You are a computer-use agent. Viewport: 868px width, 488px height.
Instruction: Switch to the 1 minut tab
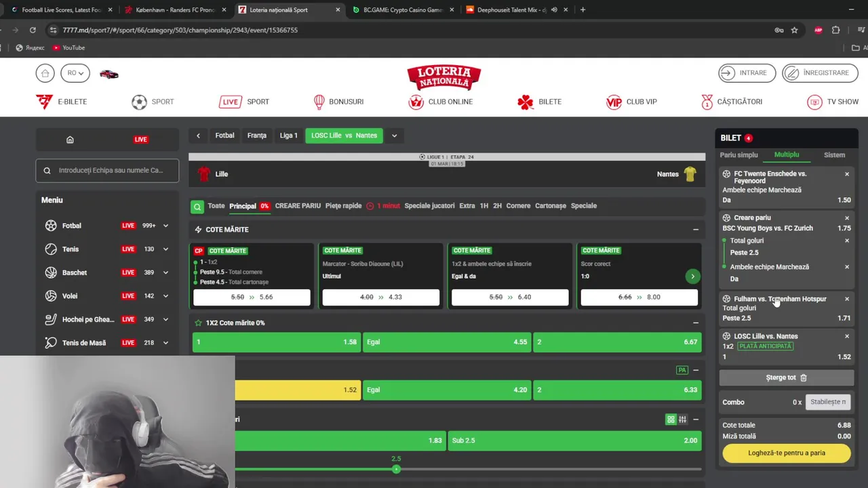click(x=383, y=206)
